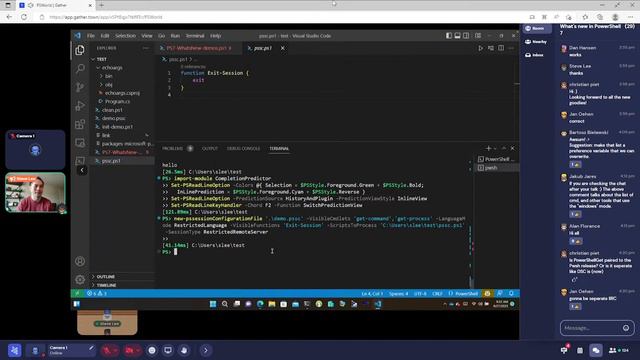Click the UTF-8 encoding status item
Viewport: 640px width, 360px height.
click(x=420, y=293)
